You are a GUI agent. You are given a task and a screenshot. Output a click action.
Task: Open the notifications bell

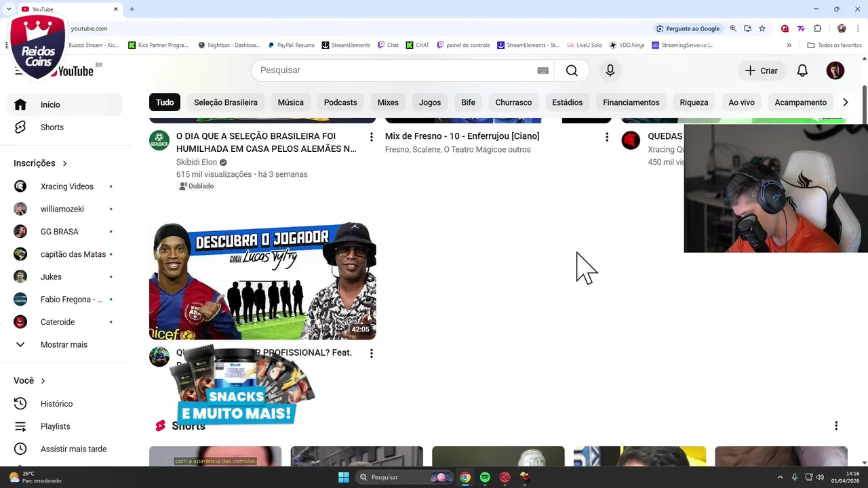point(802,70)
